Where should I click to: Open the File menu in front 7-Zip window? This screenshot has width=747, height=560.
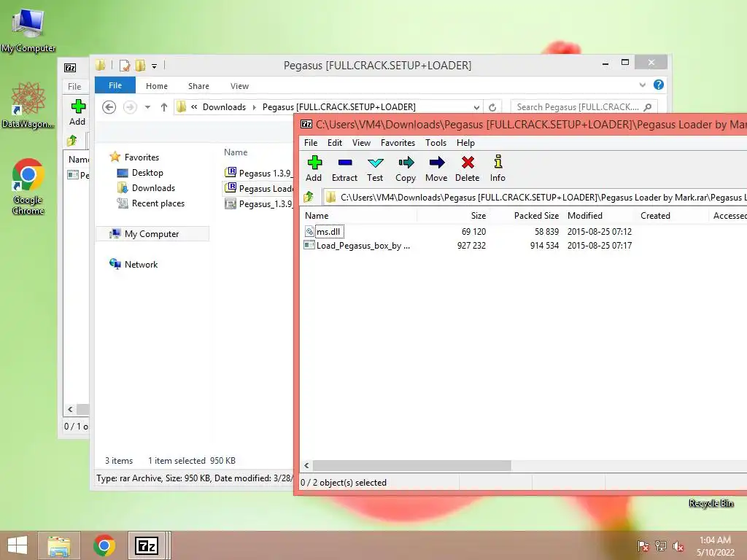[x=311, y=143]
